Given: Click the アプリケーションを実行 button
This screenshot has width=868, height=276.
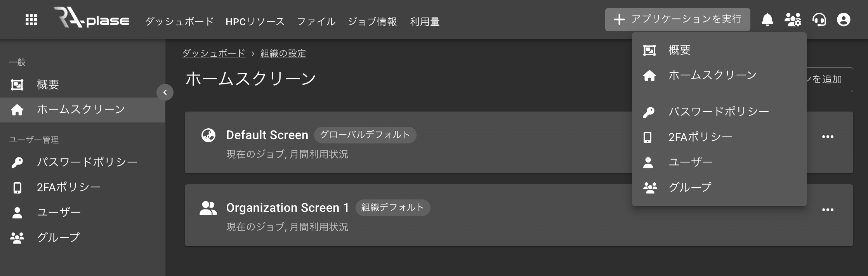Looking at the screenshot, I should (x=677, y=19).
